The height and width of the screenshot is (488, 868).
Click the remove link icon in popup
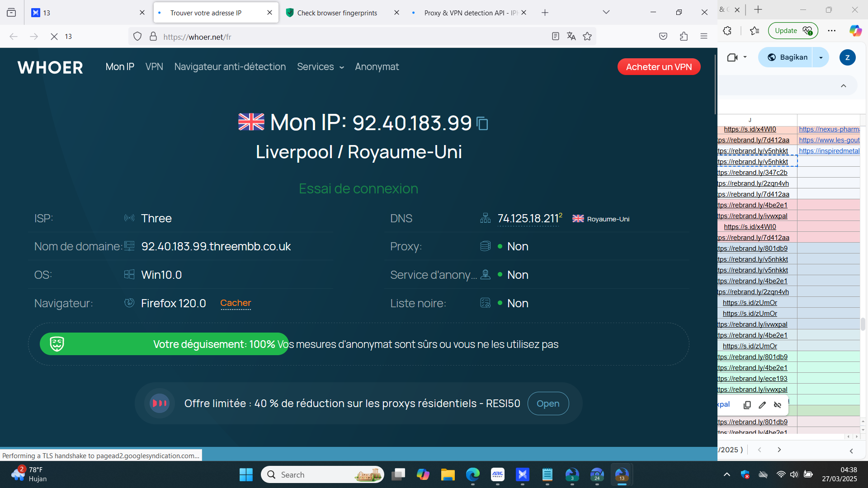point(778,405)
